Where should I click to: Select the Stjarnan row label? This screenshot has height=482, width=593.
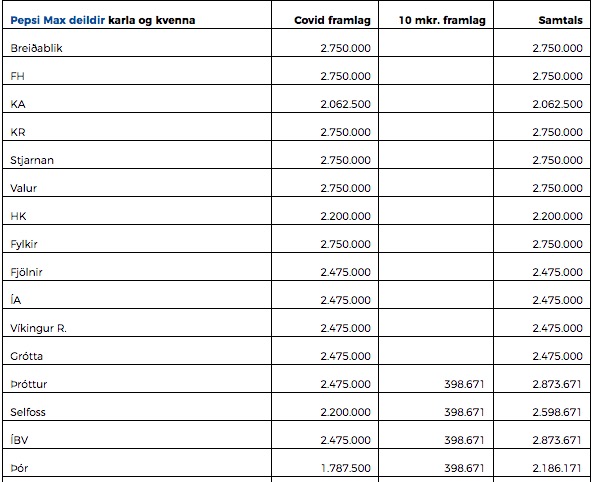(x=32, y=160)
